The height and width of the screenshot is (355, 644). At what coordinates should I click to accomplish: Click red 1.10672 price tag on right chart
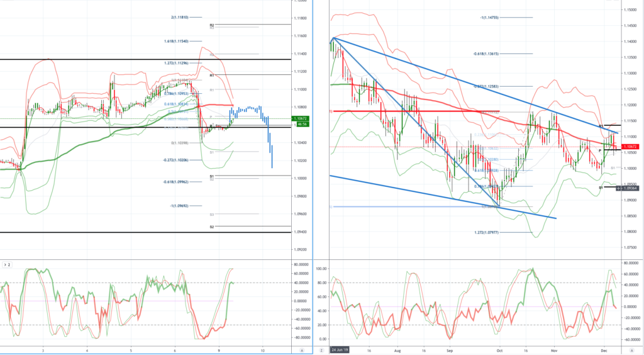coord(631,146)
